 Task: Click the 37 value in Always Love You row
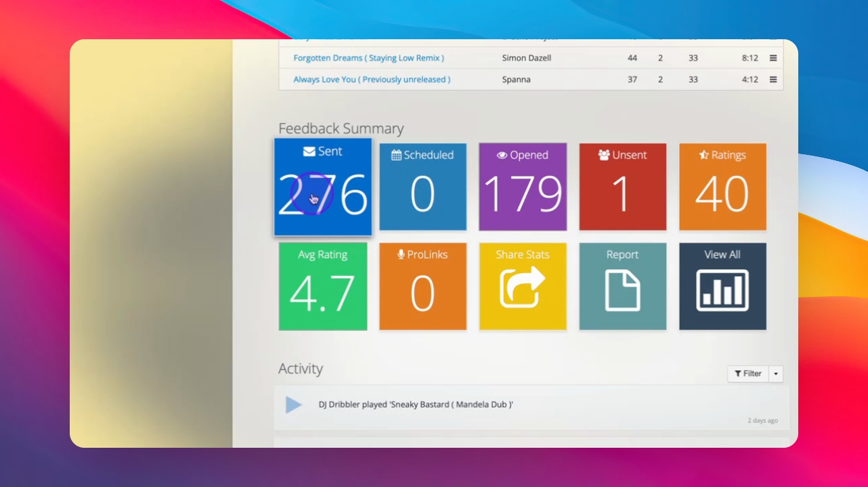(x=632, y=80)
